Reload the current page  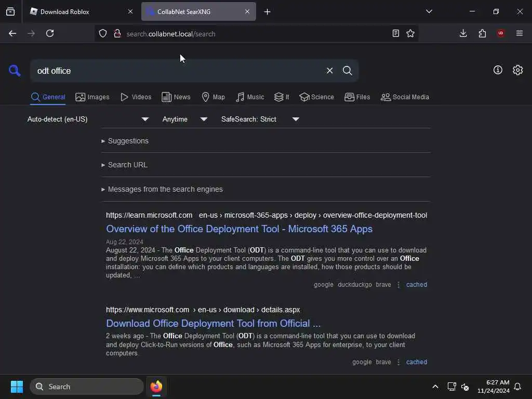(50, 33)
